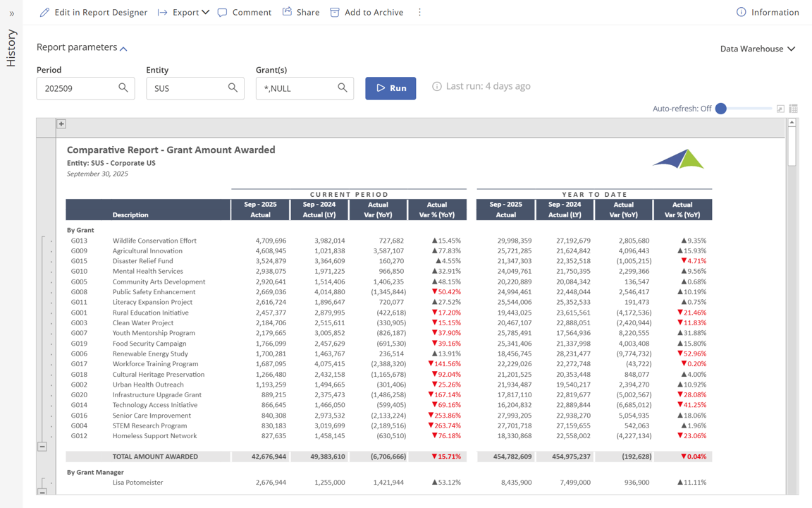The width and height of the screenshot is (812, 508).
Task: Click the Entity input field
Action: [x=195, y=88]
